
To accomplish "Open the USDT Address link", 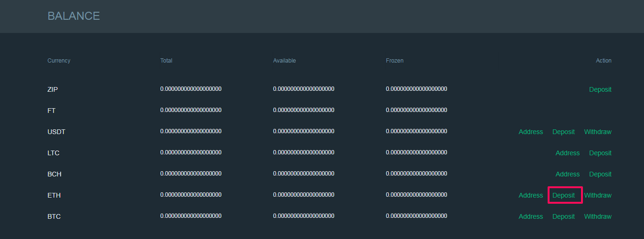I will 531,132.
